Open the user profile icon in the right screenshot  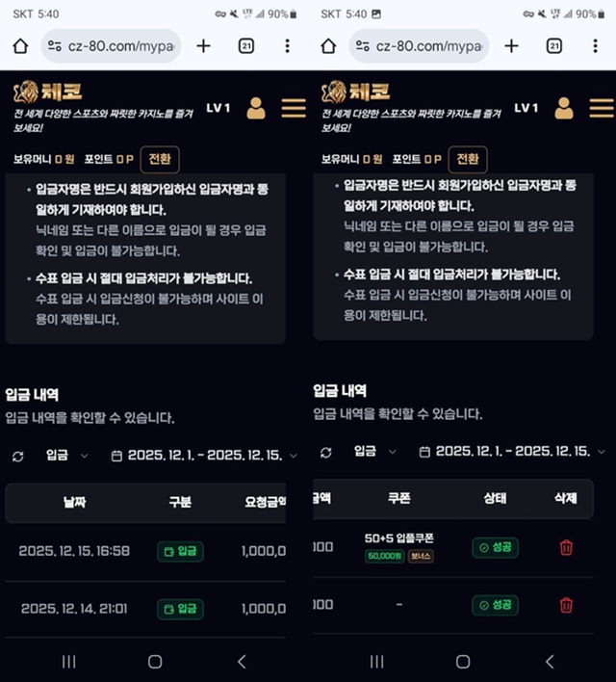pyautogui.click(x=564, y=108)
